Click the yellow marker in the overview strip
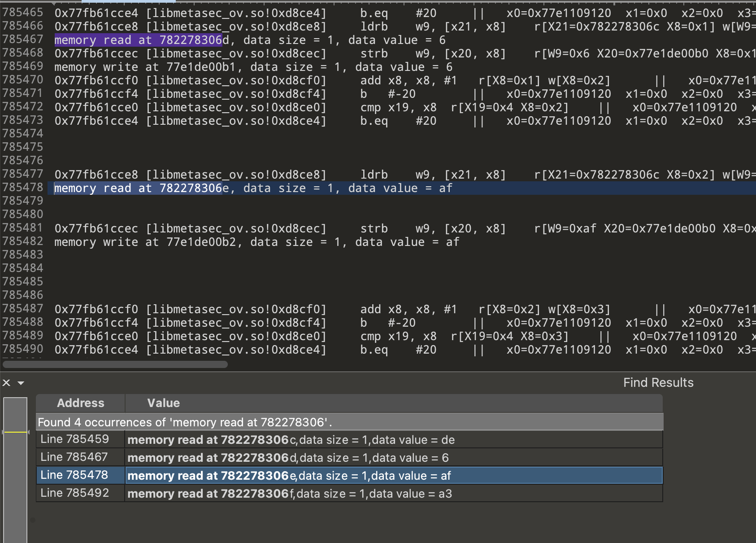This screenshot has height=543, width=756. [x=15, y=432]
